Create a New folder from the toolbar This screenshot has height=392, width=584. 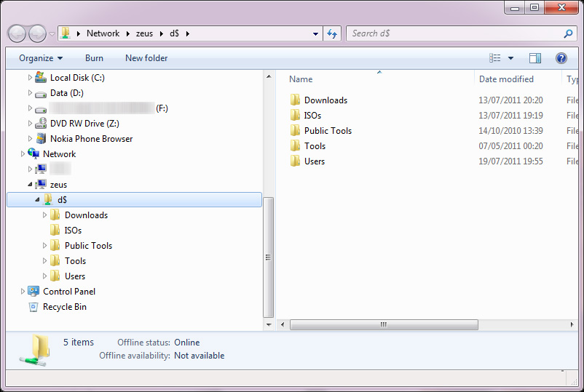point(146,58)
